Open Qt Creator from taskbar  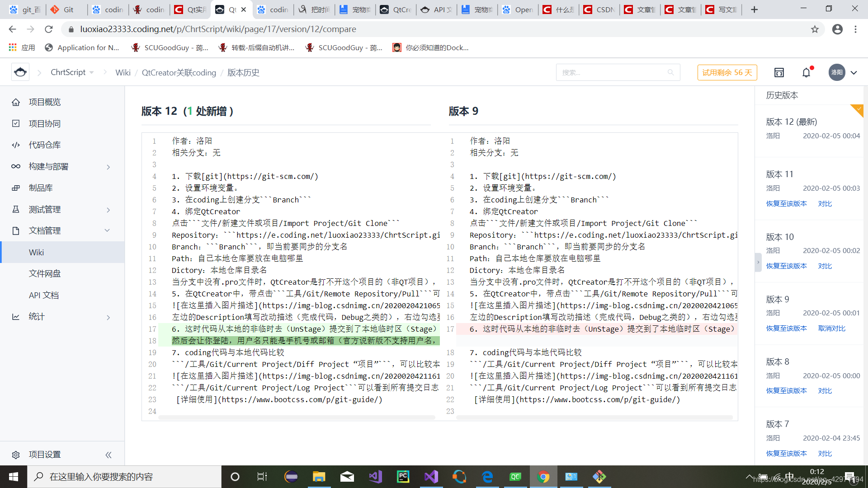pos(515,477)
